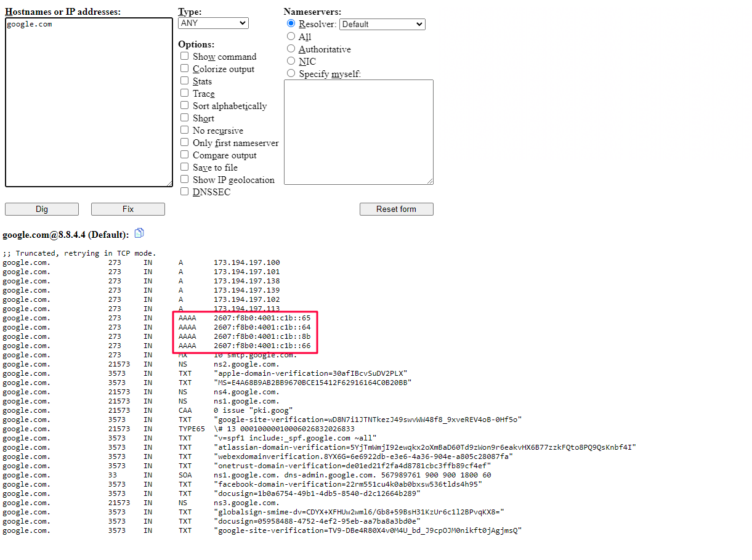The height and width of the screenshot is (560, 752).
Task: Pick the NIC nameserver radio
Action: (291, 61)
